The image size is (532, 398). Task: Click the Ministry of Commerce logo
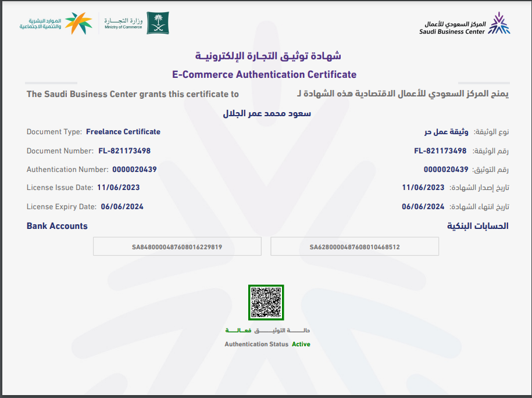pyautogui.click(x=123, y=23)
